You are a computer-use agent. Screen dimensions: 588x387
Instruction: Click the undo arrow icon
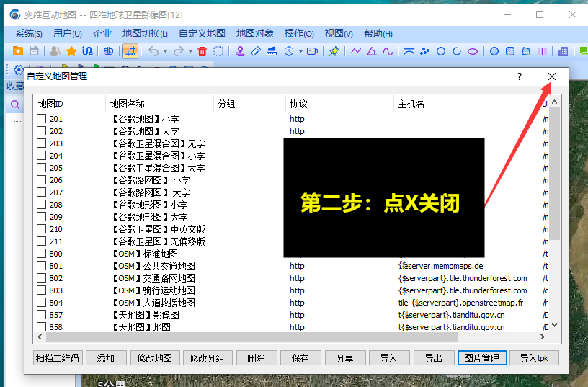[x=153, y=51]
